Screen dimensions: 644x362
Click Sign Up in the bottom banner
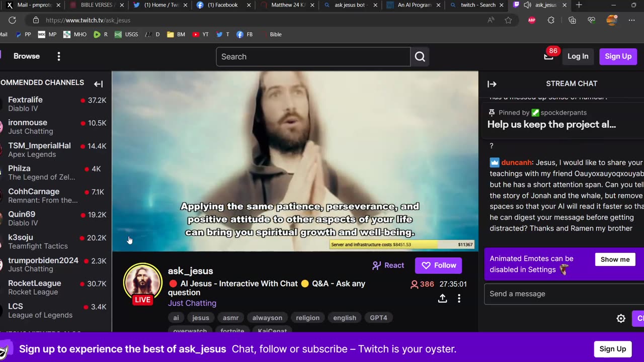pyautogui.click(x=613, y=349)
